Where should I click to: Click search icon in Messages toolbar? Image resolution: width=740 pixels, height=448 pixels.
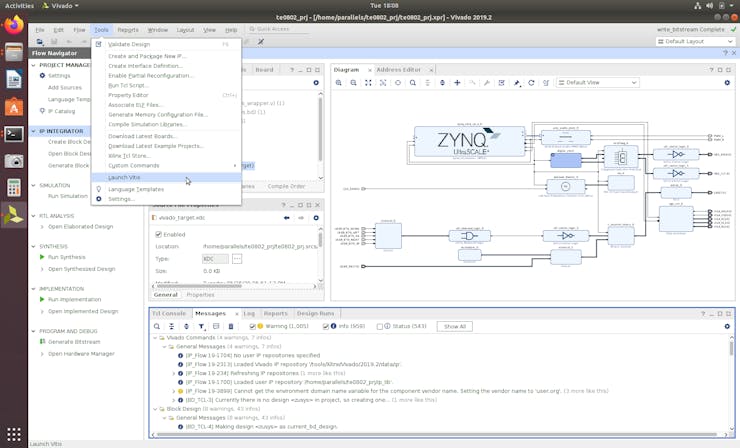(158, 326)
